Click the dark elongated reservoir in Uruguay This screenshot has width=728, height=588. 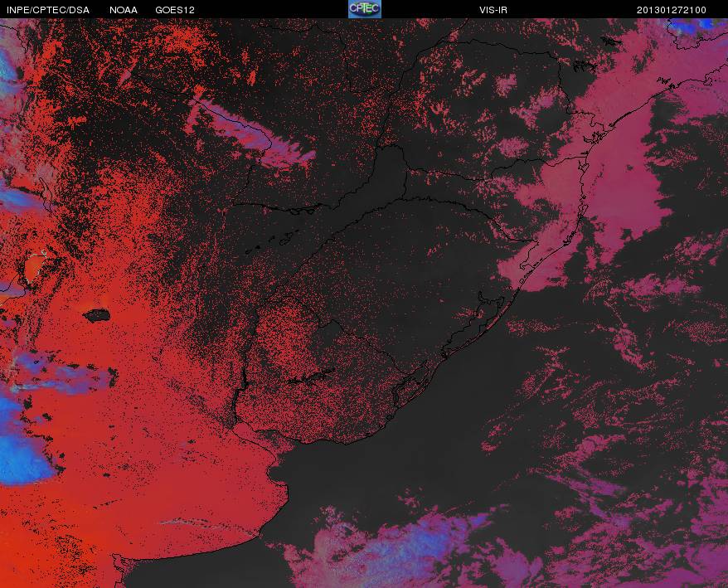point(311,377)
